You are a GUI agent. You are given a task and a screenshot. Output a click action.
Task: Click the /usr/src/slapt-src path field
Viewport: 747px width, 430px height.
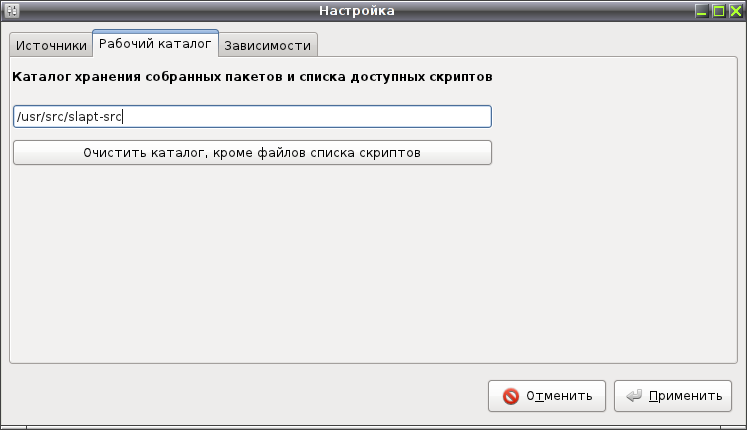[x=252, y=117]
